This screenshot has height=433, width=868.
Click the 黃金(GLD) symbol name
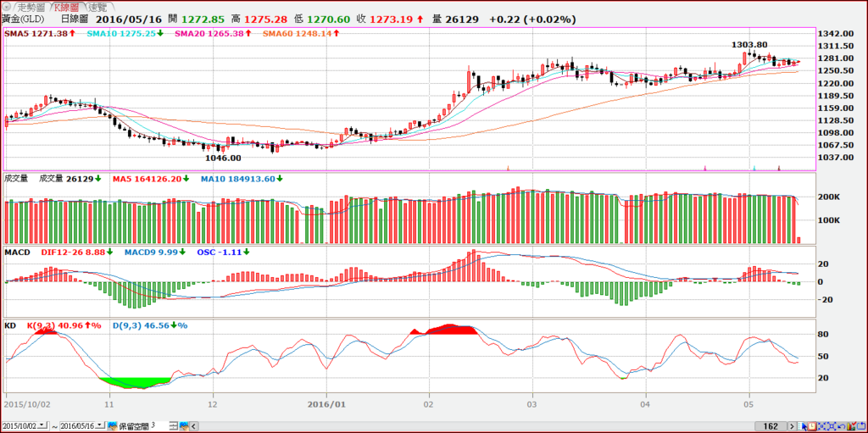21,19
